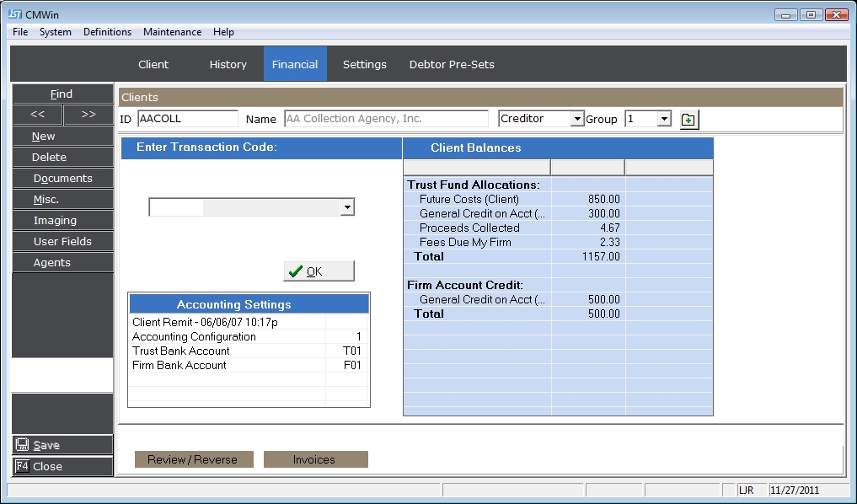Open the Creditor type dropdown
857x504 pixels.
pos(577,120)
